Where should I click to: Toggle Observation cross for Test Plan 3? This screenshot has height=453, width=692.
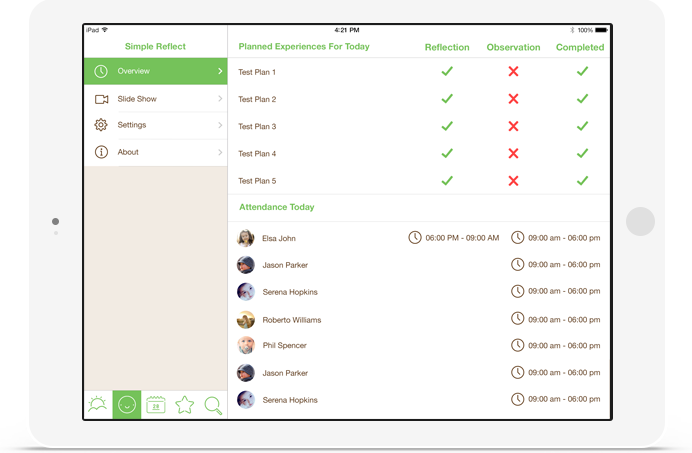pos(513,126)
